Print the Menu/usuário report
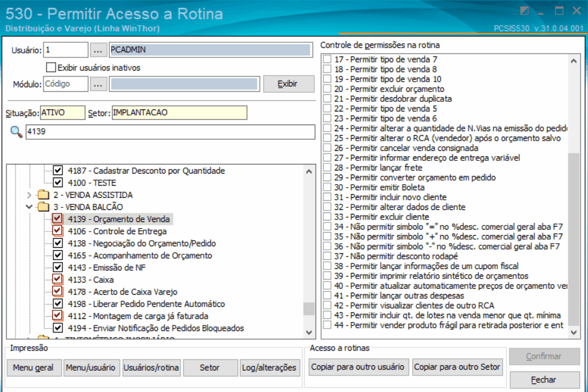 coord(90,368)
